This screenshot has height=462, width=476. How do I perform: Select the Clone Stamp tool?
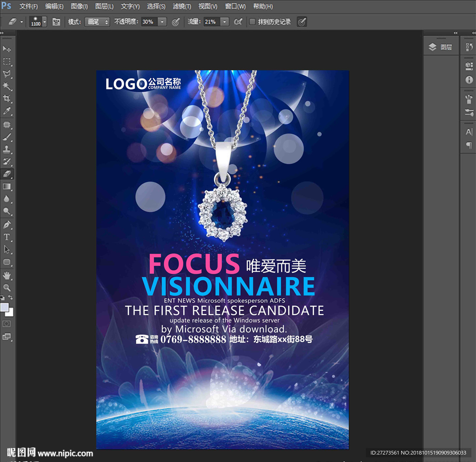click(7, 149)
